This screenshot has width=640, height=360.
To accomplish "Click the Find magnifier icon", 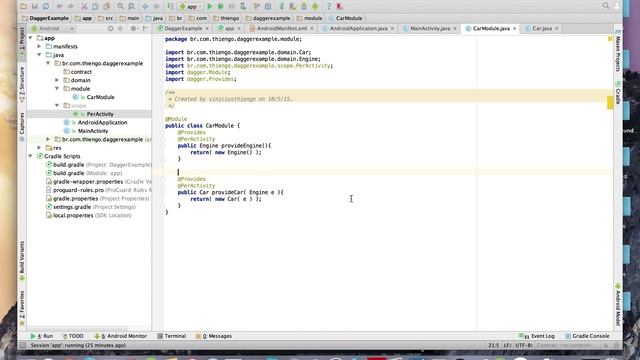I will coord(120,6).
